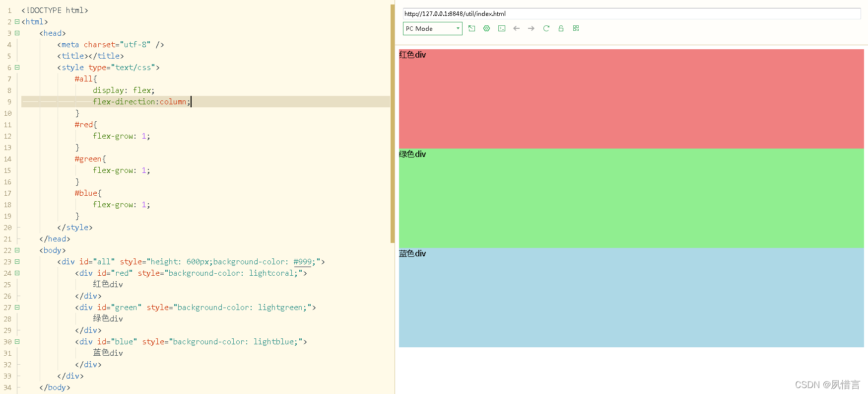This screenshot has width=868, height=394.
Task: Click the '绿色div' text in code editor
Action: pyautogui.click(x=108, y=318)
